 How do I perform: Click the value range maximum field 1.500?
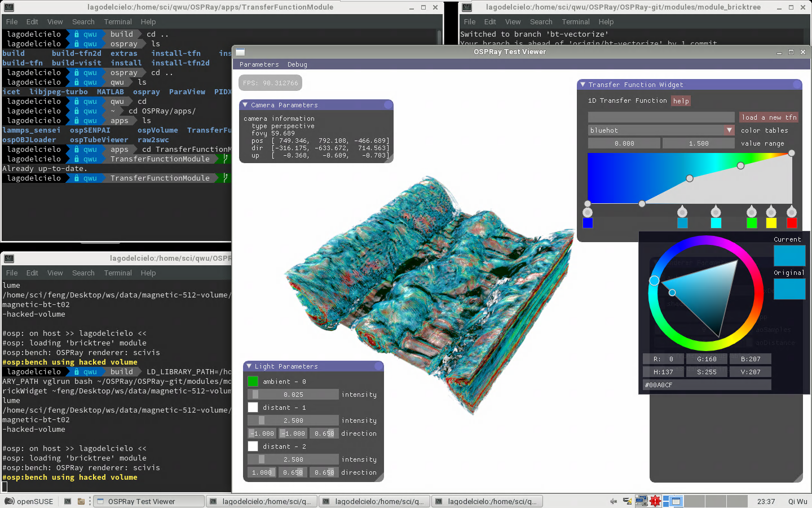(x=699, y=143)
